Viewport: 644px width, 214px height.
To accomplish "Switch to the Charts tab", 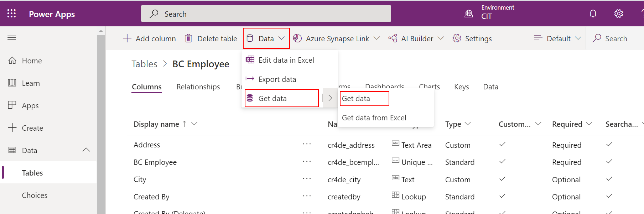I will coord(429,86).
